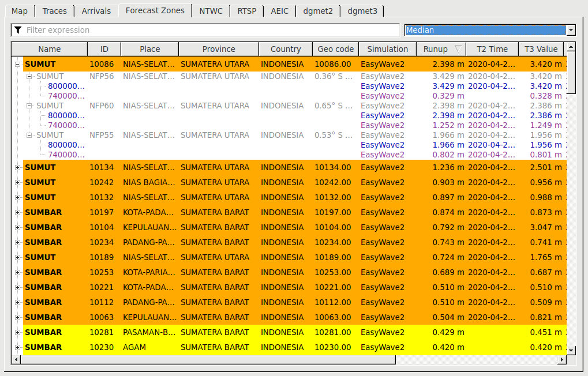
Task: Select the 800000... entry under NFP55
Action: tap(66, 145)
